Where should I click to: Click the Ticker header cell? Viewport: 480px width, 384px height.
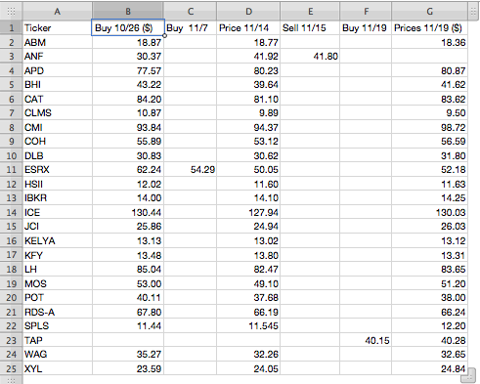57,28
